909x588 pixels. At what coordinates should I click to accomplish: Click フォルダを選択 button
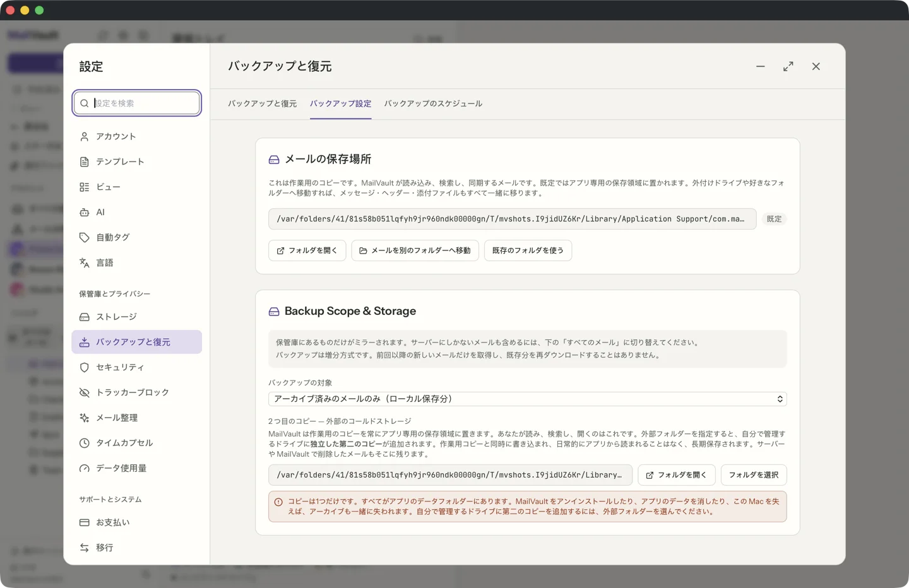pos(754,475)
